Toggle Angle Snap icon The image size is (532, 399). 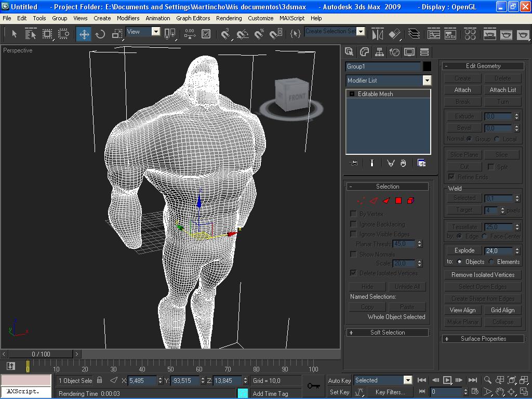(242, 34)
